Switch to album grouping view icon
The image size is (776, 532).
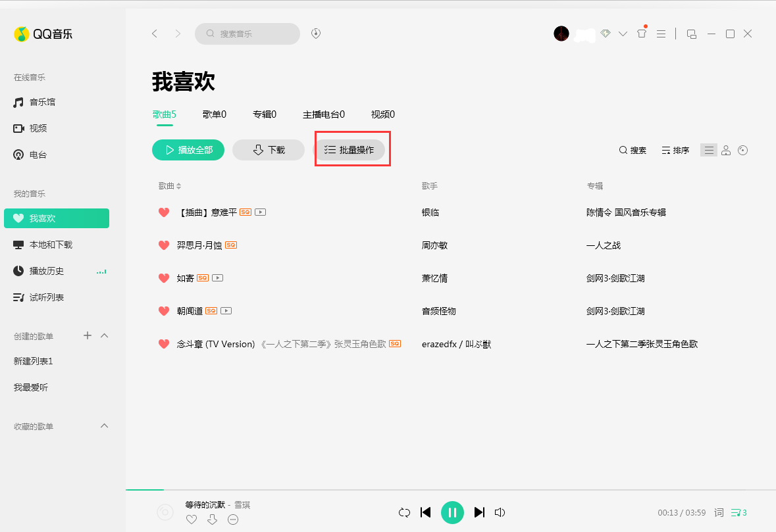tap(743, 150)
